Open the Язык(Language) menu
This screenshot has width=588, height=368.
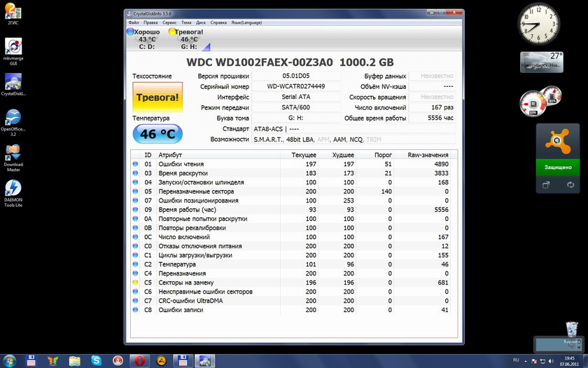246,22
